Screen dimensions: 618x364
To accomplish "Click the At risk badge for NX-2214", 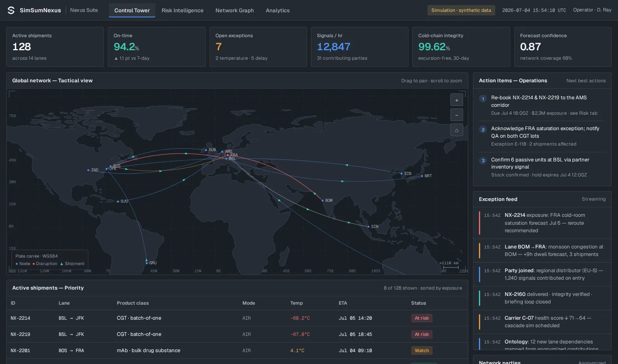I will pos(422,318).
